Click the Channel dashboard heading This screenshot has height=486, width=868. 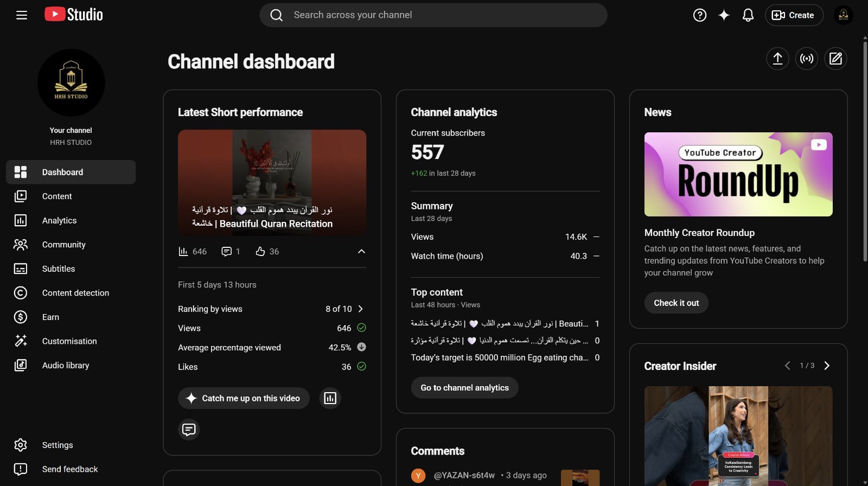click(251, 62)
